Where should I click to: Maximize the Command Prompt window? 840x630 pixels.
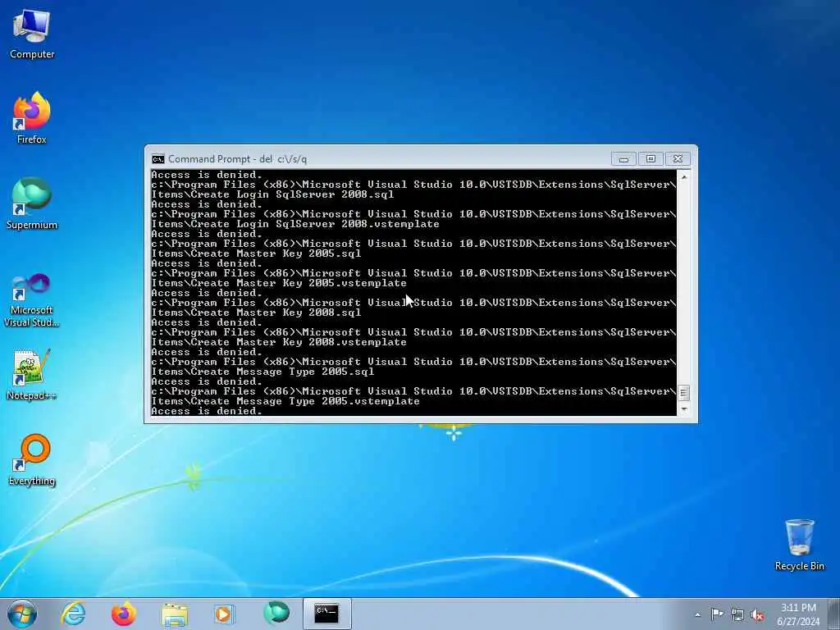point(651,159)
